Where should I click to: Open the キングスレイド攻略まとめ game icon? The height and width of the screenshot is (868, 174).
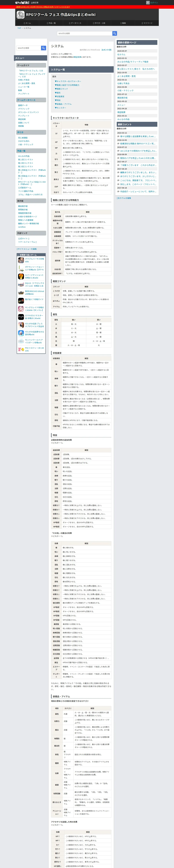(x=21, y=309)
